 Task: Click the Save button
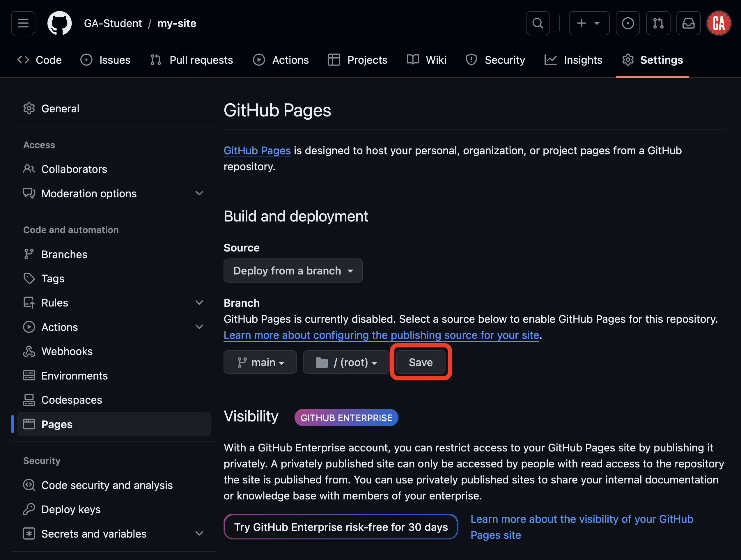tap(420, 362)
